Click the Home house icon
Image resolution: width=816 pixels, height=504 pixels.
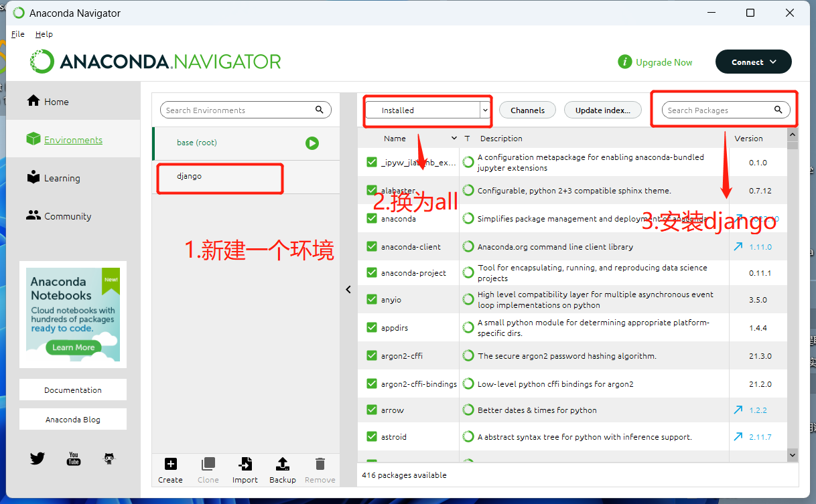pyautogui.click(x=33, y=100)
